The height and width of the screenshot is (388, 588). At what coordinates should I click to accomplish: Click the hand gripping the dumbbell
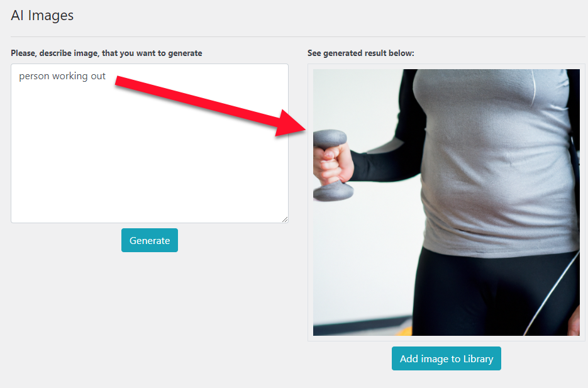pyautogui.click(x=333, y=165)
